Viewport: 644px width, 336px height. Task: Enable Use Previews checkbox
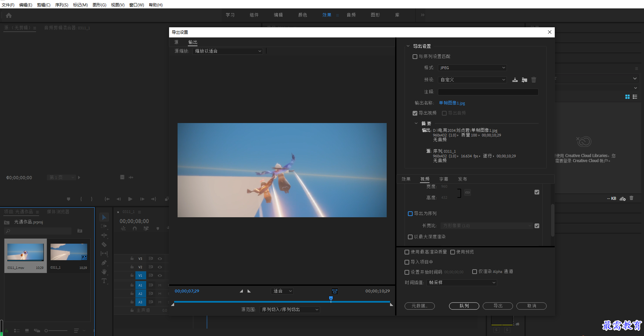[x=453, y=252]
